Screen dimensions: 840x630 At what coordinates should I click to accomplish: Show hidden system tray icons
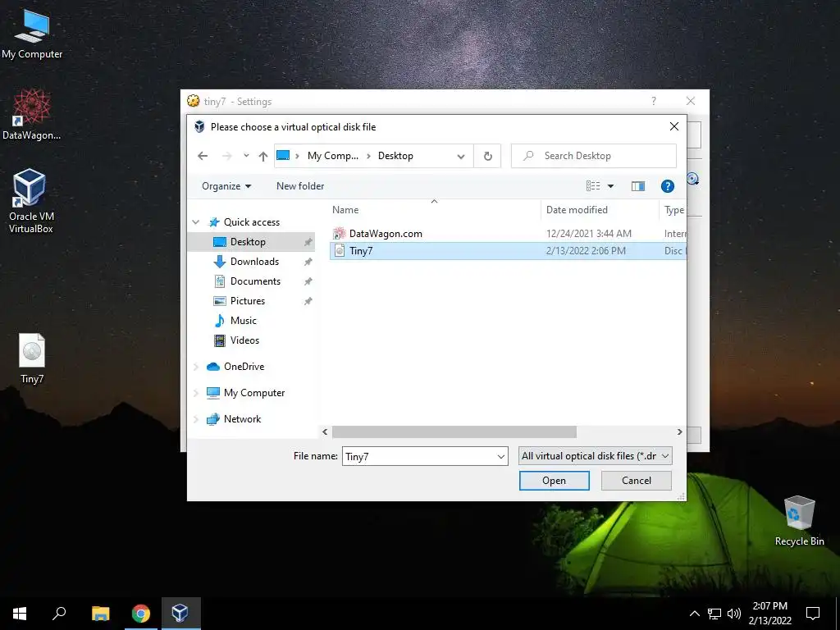694,614
